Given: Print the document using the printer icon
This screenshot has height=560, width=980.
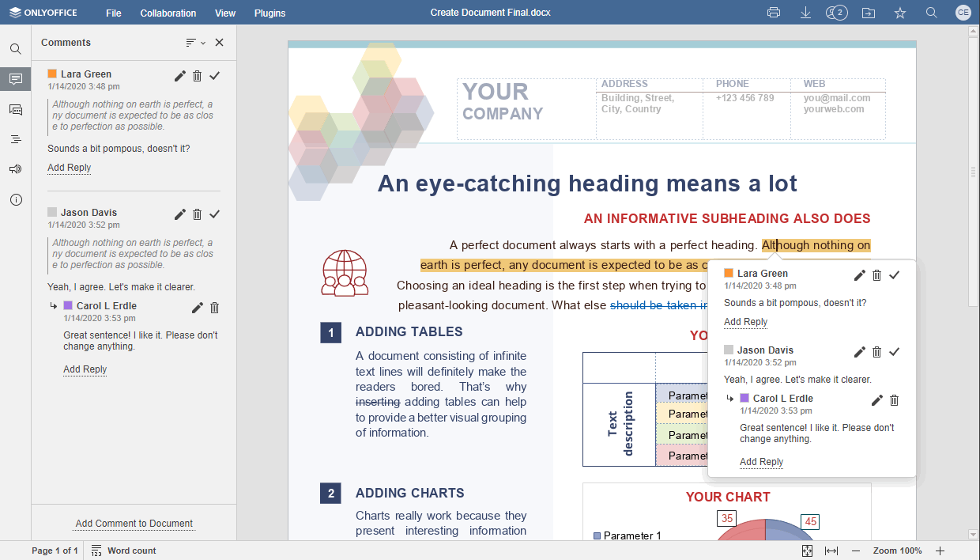Looking at the screenshot, I should [774, 13].
